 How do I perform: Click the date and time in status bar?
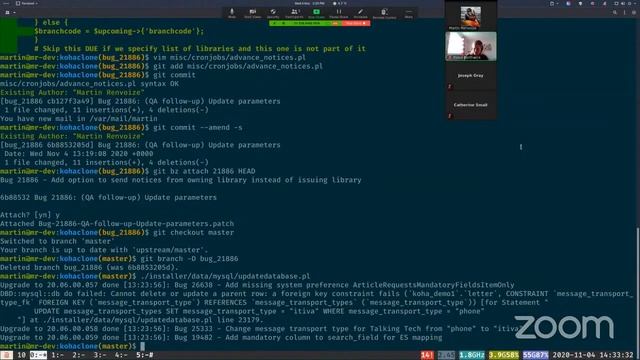593,355
